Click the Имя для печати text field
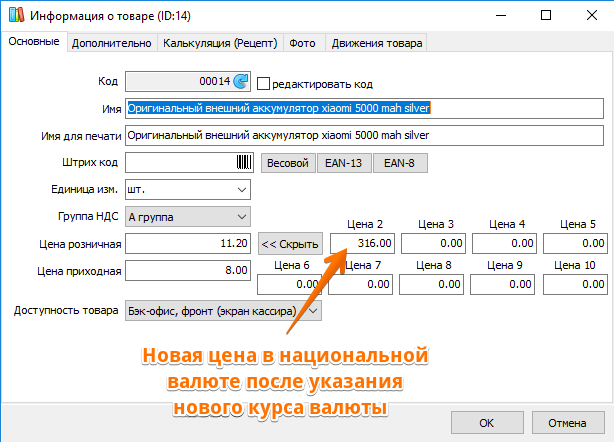Viewport: 614px width, 442px height. pyautogui.click(x=364, y=135)
